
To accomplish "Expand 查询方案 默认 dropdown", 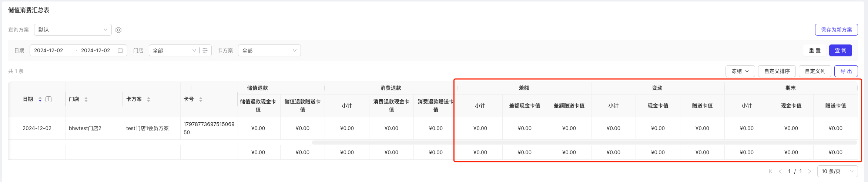I will coord(73,30).
